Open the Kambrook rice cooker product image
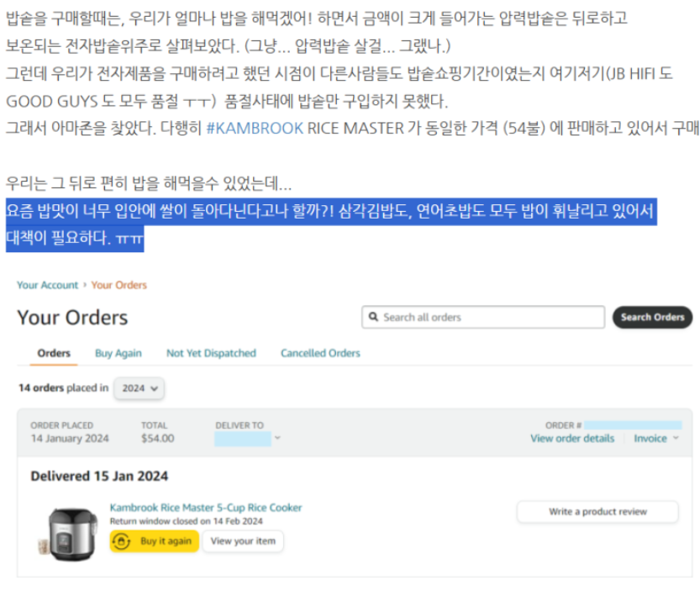This screenshot has height=591, width=700. 69,535
